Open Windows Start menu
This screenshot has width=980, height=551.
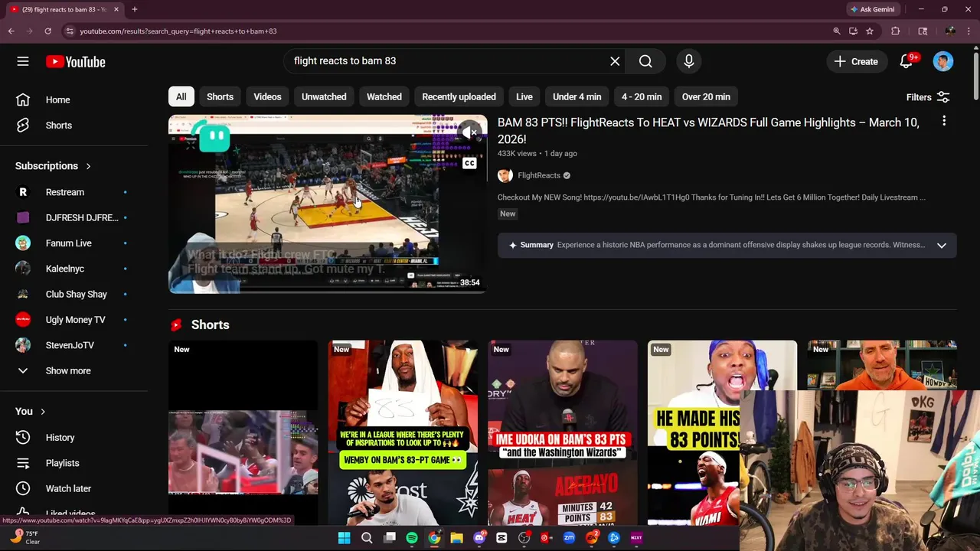click(344, 537)
